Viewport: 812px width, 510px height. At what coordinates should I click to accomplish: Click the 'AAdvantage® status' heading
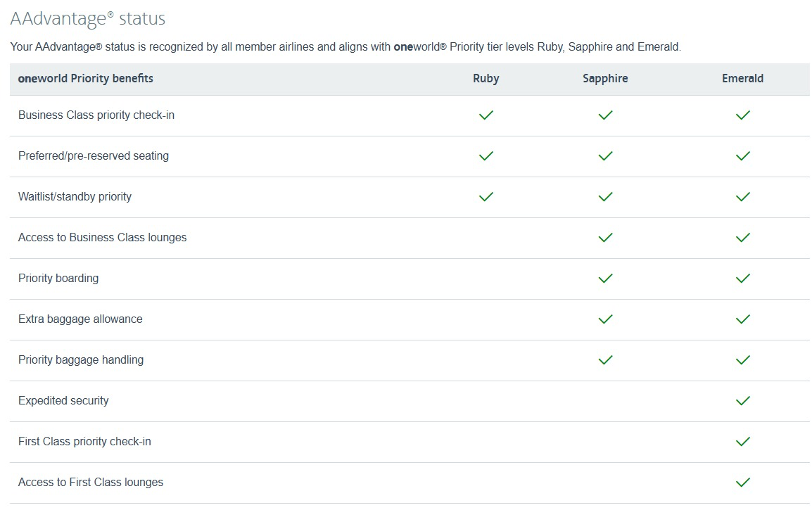coord(87,19)
